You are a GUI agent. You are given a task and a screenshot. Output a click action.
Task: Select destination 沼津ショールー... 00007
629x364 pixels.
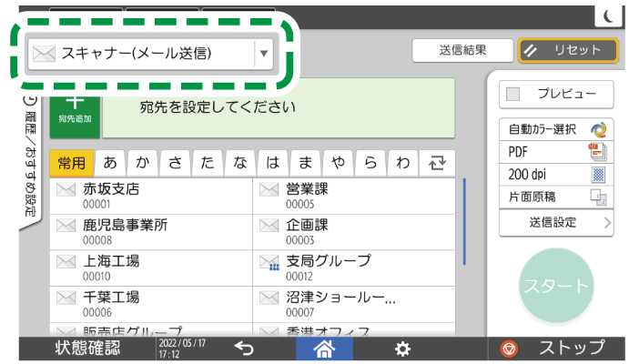[x=354, y=304]
